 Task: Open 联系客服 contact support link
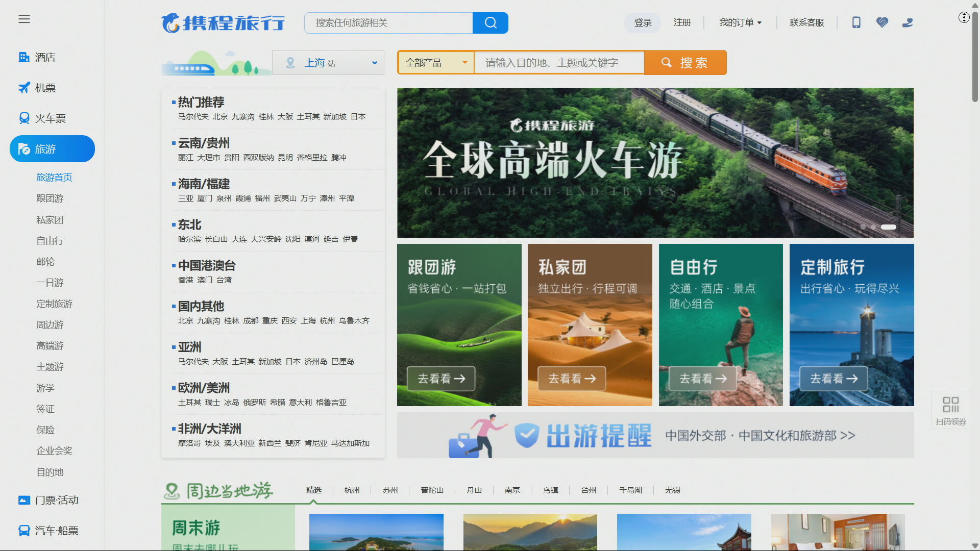click(807, 22)
